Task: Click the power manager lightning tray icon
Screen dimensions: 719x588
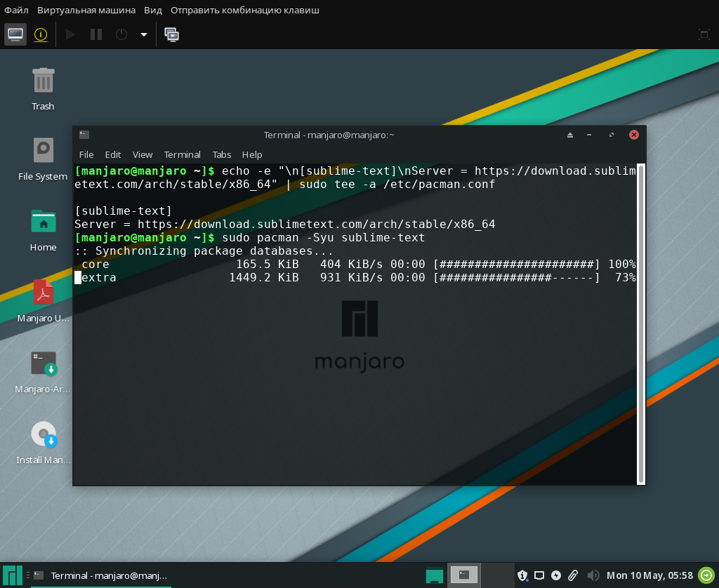Action: [x=557, y=575]
